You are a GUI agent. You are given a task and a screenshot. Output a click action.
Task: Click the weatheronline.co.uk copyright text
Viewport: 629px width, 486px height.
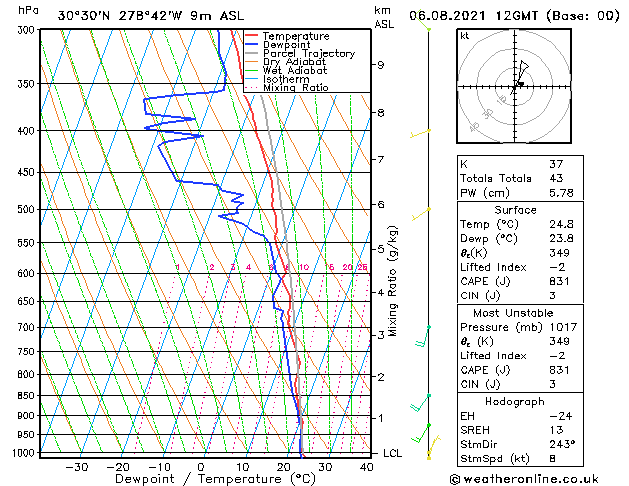pyautogui.click(x=524, y=479)
